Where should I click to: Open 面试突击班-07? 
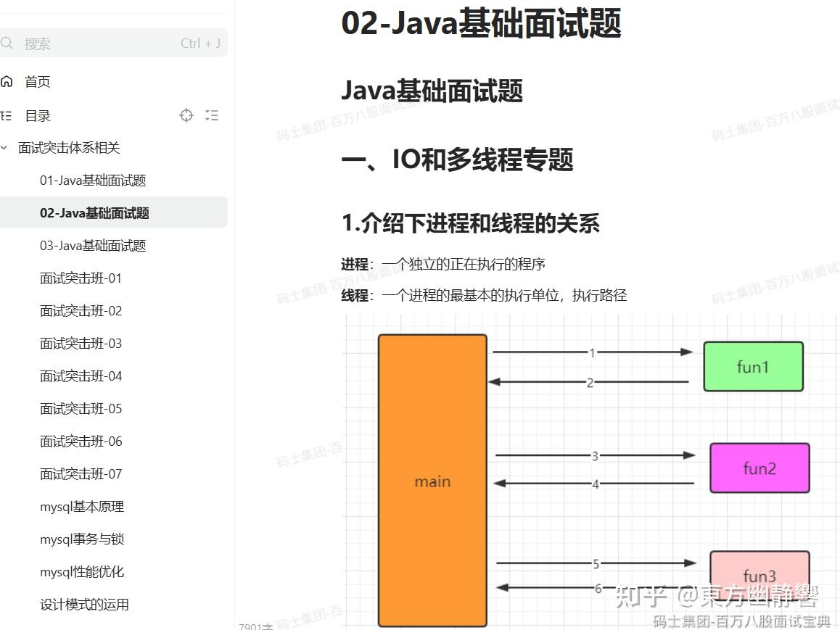pyautogui.click(x=80, y=473)
